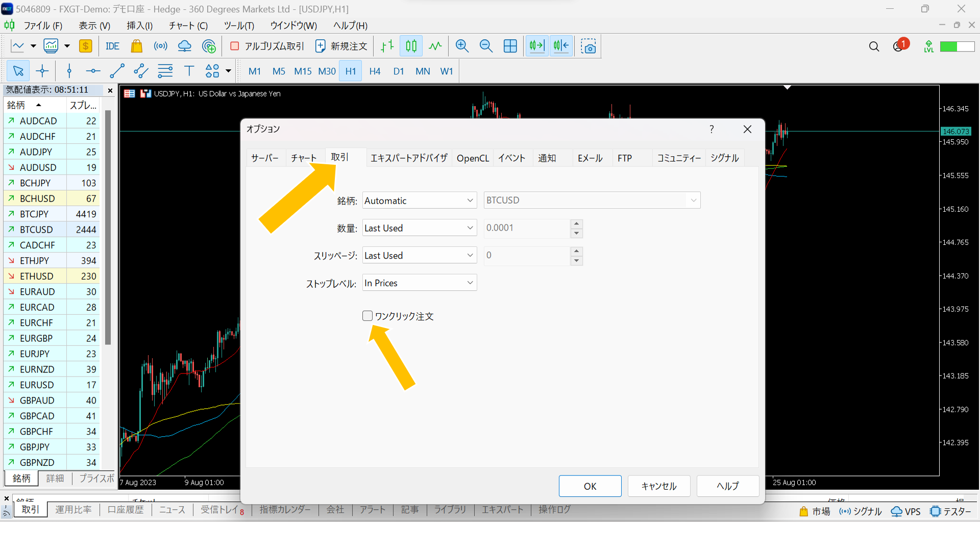Click the tile windows grid icon
The width and height of the screenshot is (980, 551).
click(x=510, y=46)
